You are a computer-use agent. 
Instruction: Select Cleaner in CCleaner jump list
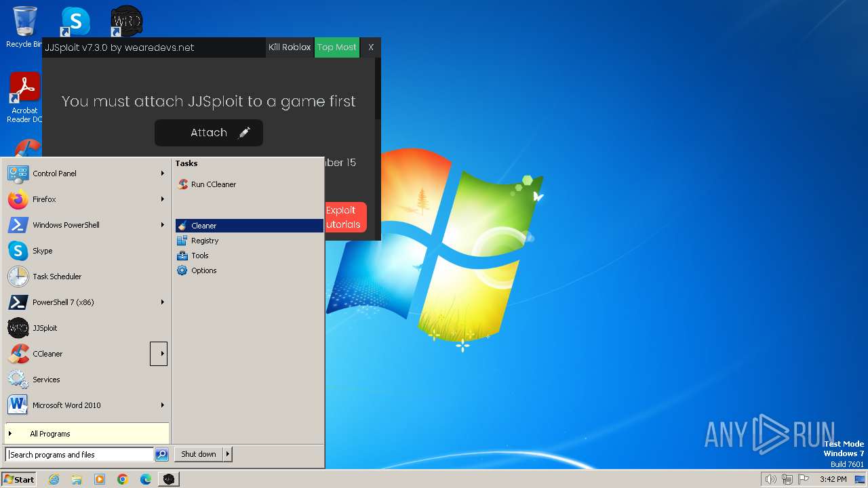tap(249, 226)
